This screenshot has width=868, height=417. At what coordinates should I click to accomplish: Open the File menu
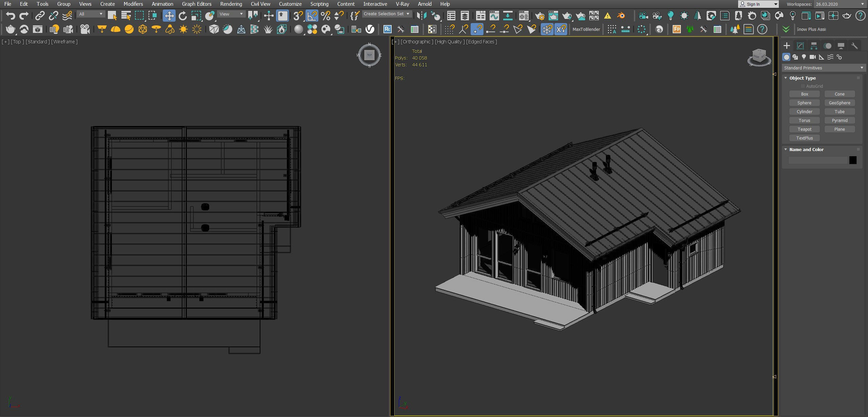pos(7,4)
